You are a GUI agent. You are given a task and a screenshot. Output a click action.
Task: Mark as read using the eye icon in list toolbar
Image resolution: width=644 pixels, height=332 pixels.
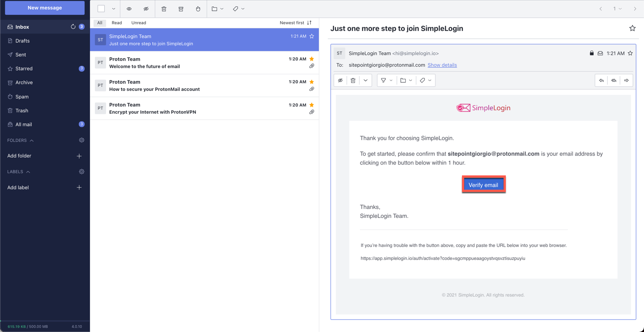point(129,9)
